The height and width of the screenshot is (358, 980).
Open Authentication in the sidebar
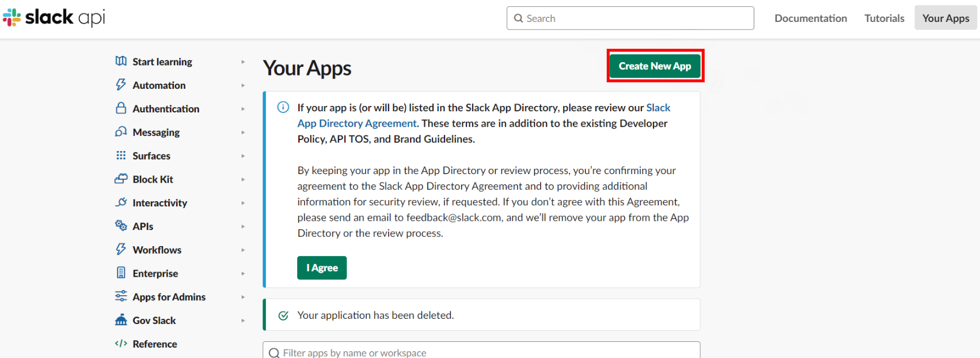coord(166,109)
